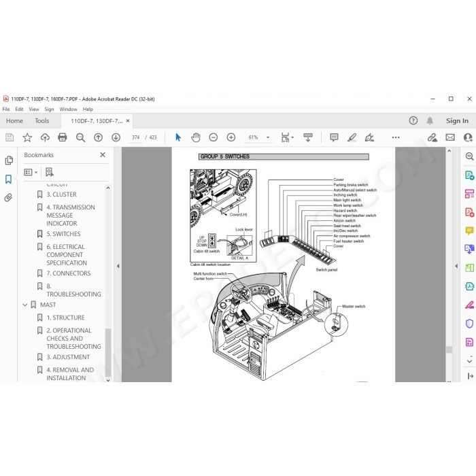Screen dimensions: 476x476
Task: Open the Window menu
Action: pos(68,109)
